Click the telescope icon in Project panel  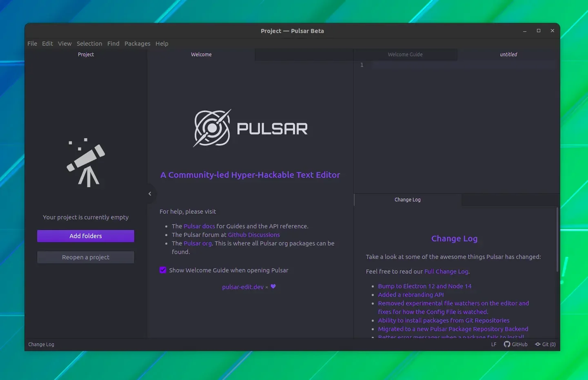86,163
